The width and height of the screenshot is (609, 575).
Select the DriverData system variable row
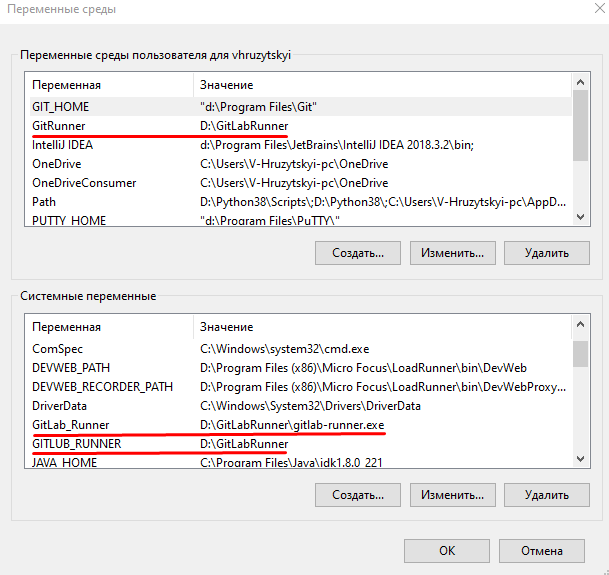click(301, 406)
